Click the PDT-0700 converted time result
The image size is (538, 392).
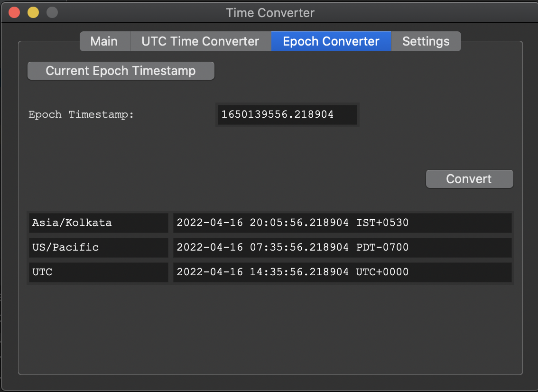click(342, 247)
